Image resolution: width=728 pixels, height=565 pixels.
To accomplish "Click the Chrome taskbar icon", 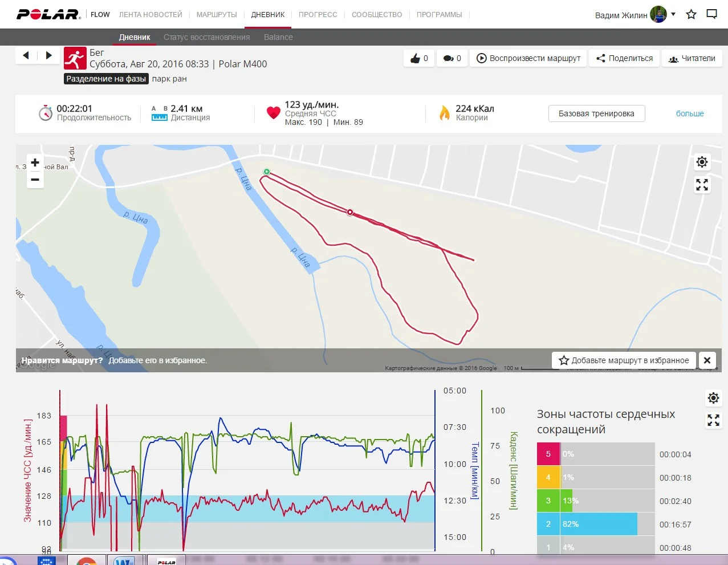I will 87,560.
